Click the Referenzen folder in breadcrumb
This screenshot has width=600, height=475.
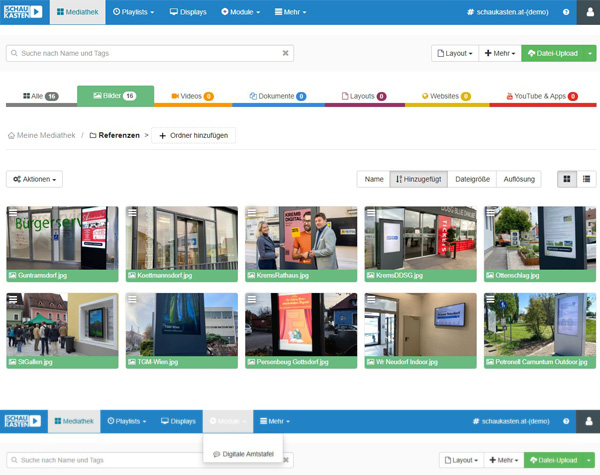tap(114, 135)
